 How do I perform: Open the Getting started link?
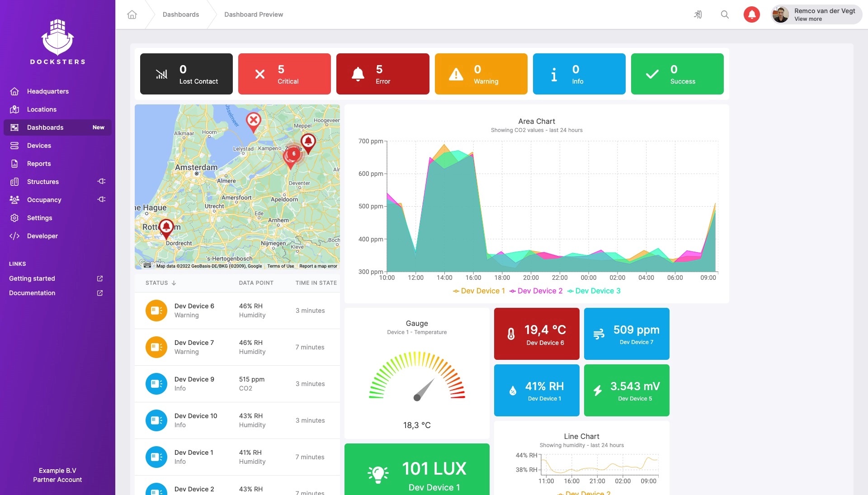pyautogui.click(x=32, y=278)
